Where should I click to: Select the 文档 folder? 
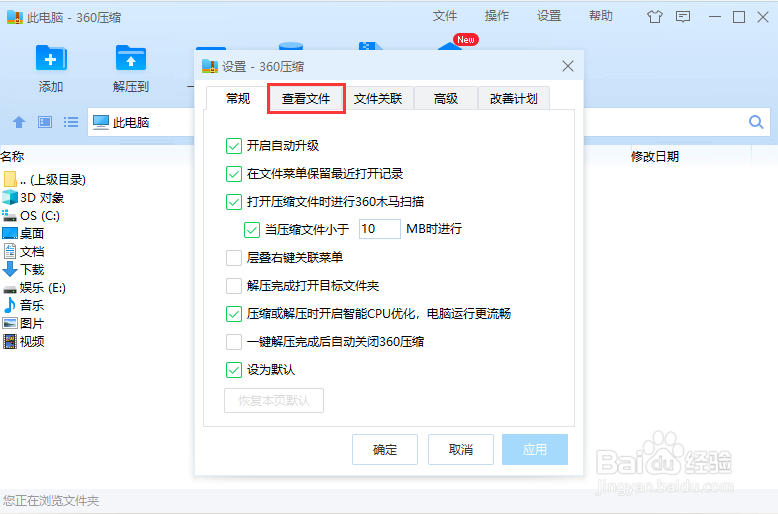[24, 252]
